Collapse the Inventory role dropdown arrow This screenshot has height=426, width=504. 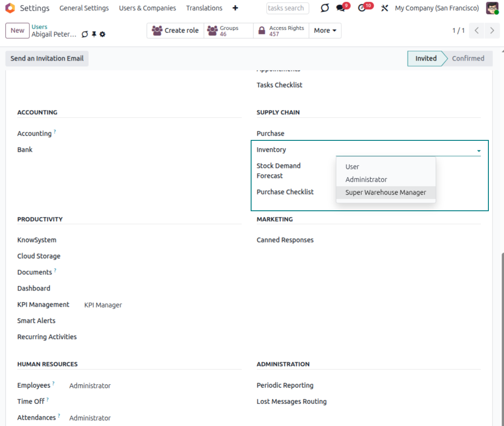pyautogui.click(x=479, y=151)
